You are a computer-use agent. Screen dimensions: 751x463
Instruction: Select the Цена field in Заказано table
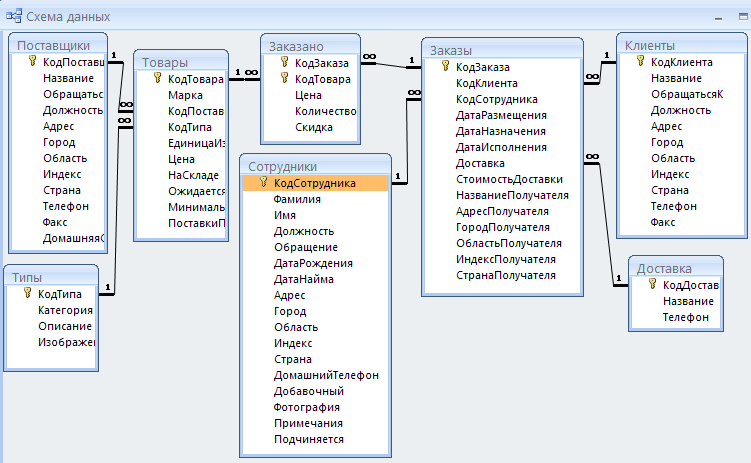pyautogui.click(x=308, y=95)
